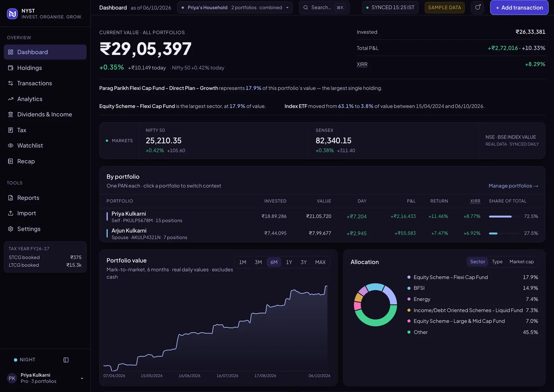
Task: Click the Recap document icon
Action: coord(11,161)
